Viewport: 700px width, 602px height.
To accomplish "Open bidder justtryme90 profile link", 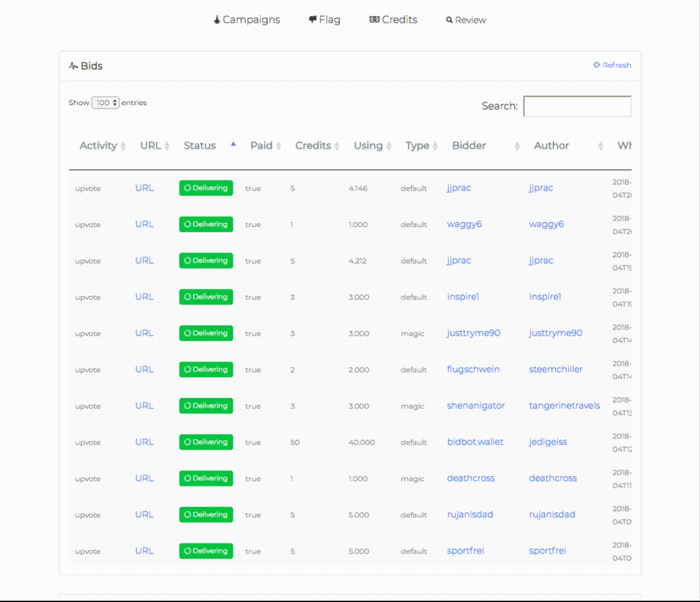I will [x=473, y=333].
